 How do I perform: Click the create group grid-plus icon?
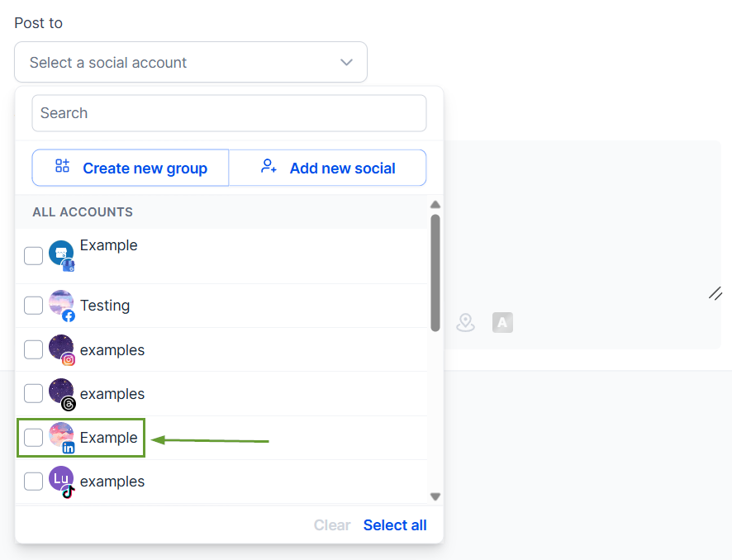(x=62, y=166)
